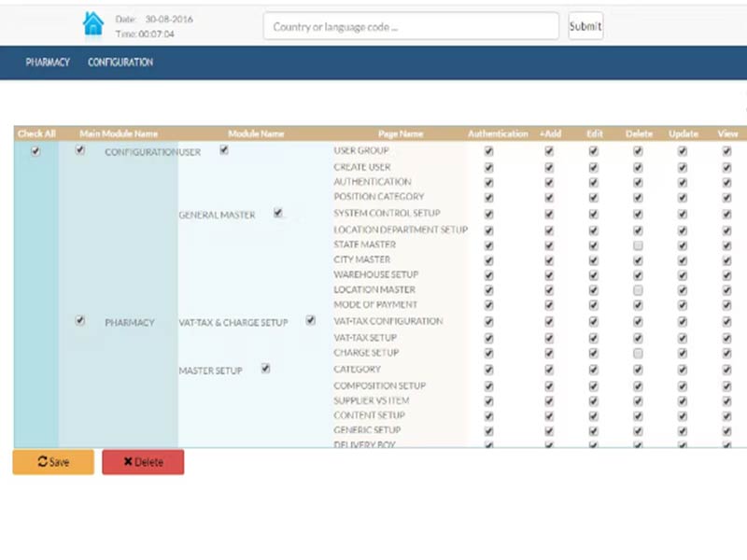
Task: Enable Delete permission for LOCATION MASTER
Action: (x=638, y=290)
